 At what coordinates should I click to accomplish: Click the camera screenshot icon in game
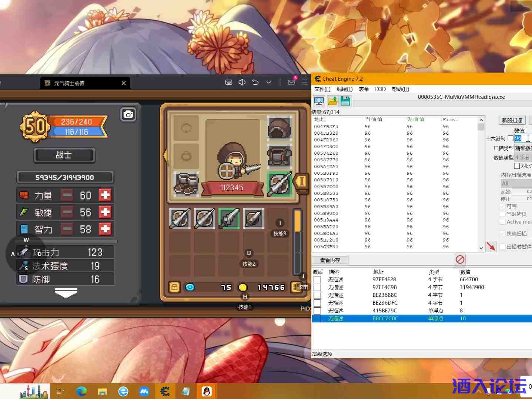[128, 115]
